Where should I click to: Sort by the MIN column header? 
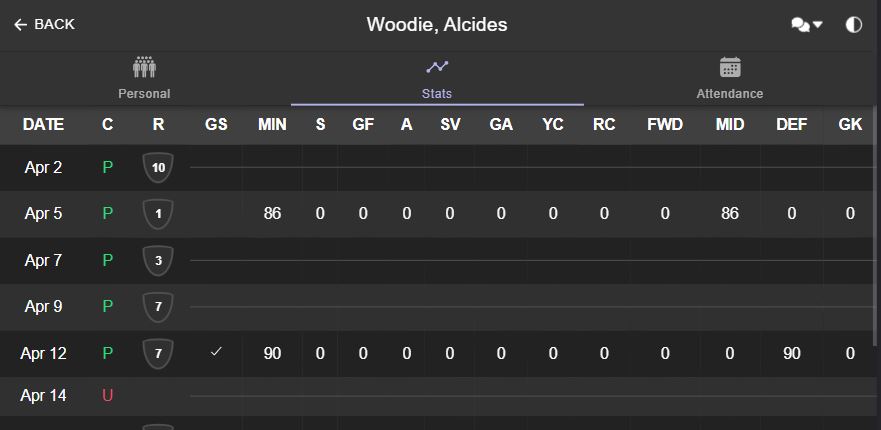click(273, 125)
